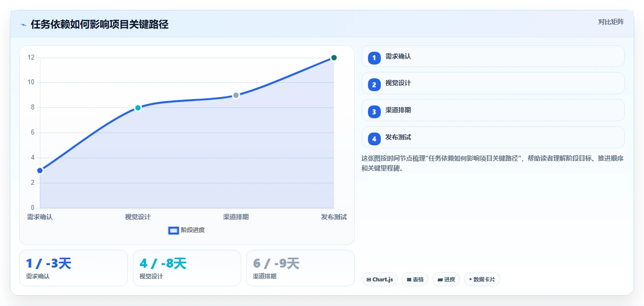The height and width of the screenshot is (306, 644).
Task: Open the 4 / -8天 stat card
Action: pos(187,268)
